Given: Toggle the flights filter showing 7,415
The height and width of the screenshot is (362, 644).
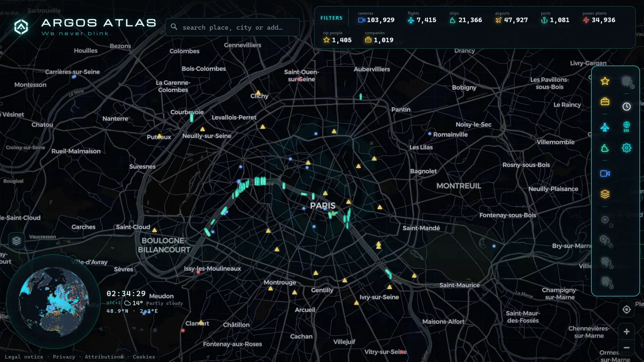Looking at the screenshot, I should click(x=421, y=17).
